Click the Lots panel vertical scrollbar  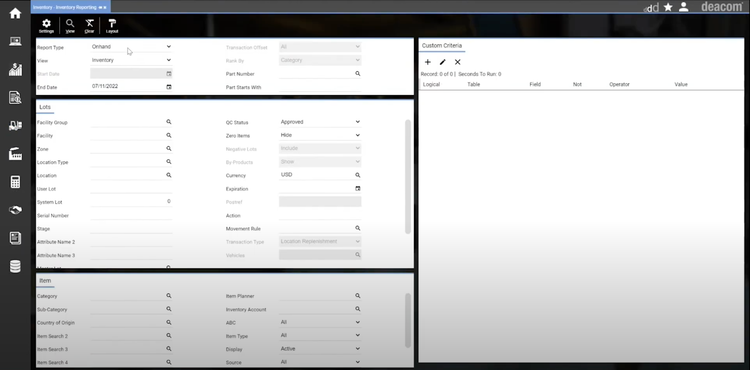point(408,176)
